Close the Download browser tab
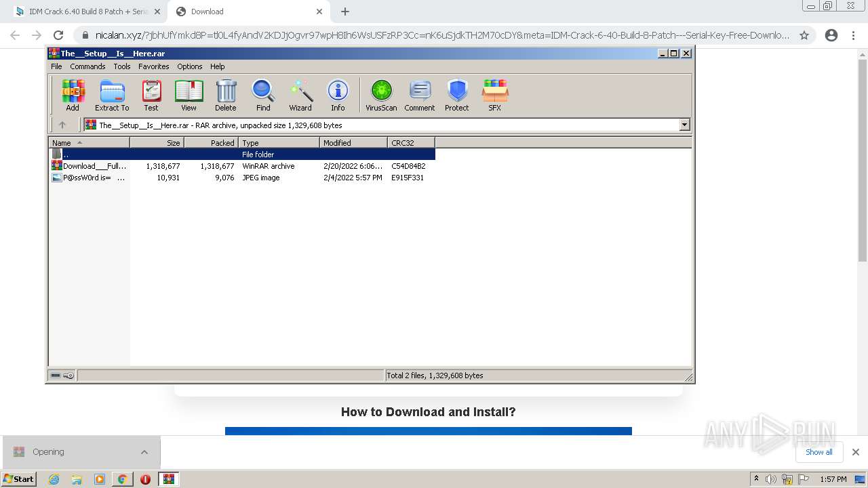Image resolution: width=868 pixels, height=488 pixels. pyautogui.click(x=319, y=12)
